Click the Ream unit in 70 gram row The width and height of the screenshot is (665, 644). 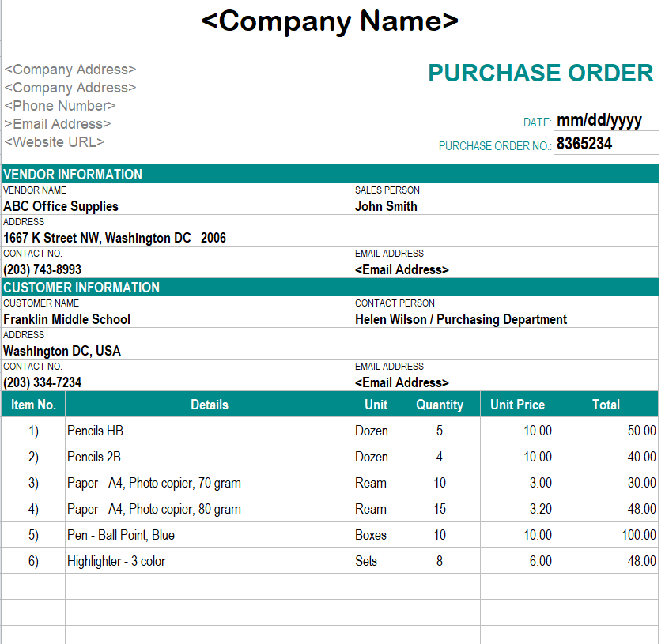pos(376,483)
